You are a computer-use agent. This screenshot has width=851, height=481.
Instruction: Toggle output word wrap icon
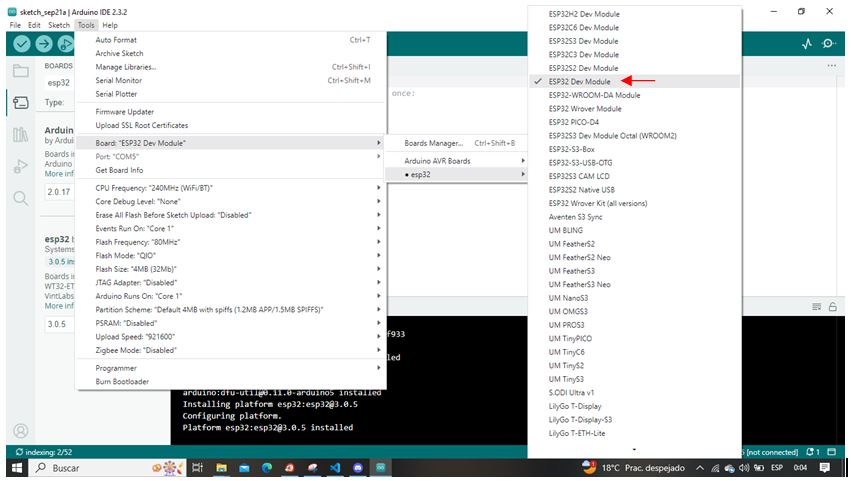pos(816,307)
